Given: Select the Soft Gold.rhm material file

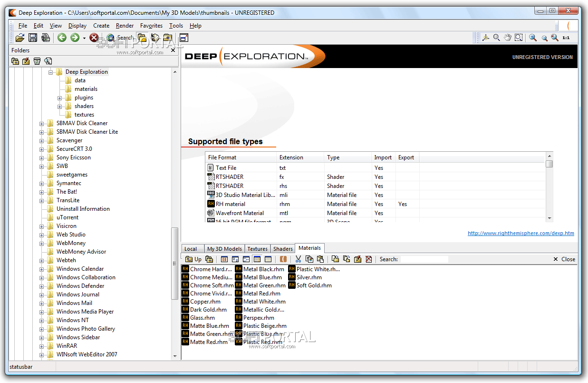Looking at the screenshot, I should (310, 285).
